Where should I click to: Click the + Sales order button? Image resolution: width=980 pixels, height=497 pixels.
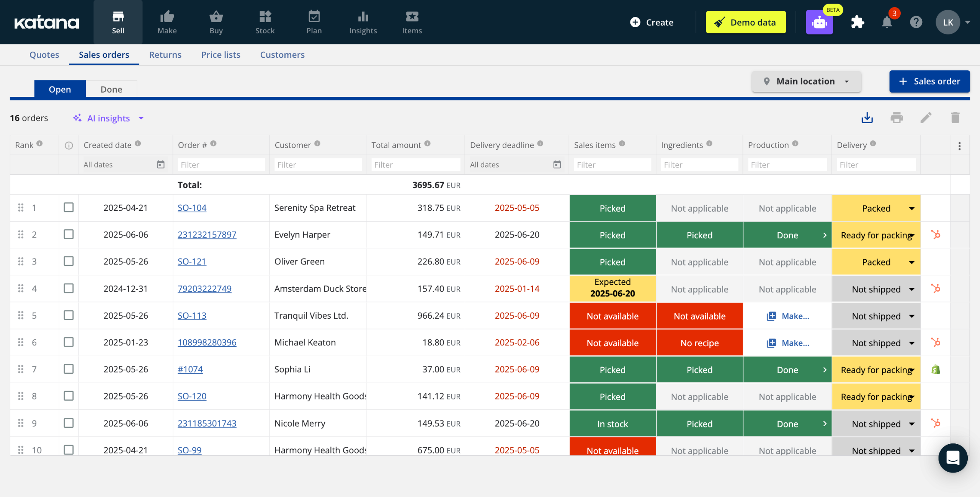[929, 81]
